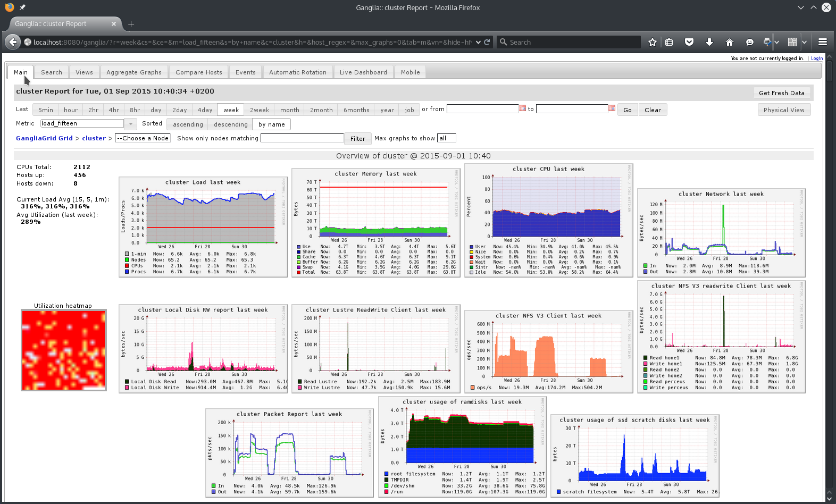Expand the print icon dropdown arrow
This screenshot has height=504, width=836.
776,42
